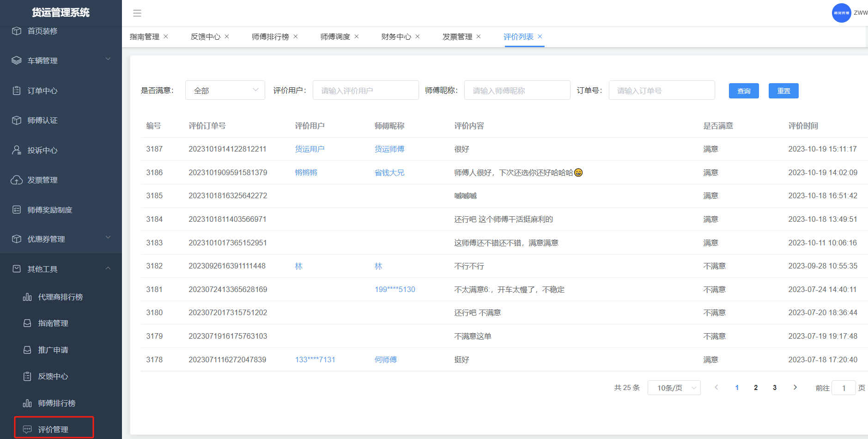The image size is (868, 439).
Task: Open 订单中心 in sidebar
Action: coord(42,91)
